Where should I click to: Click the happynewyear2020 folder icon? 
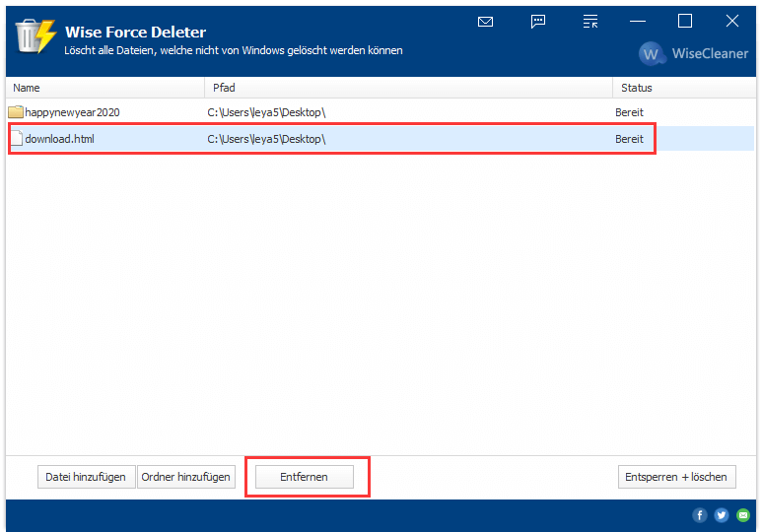click(x=16, y=112)
